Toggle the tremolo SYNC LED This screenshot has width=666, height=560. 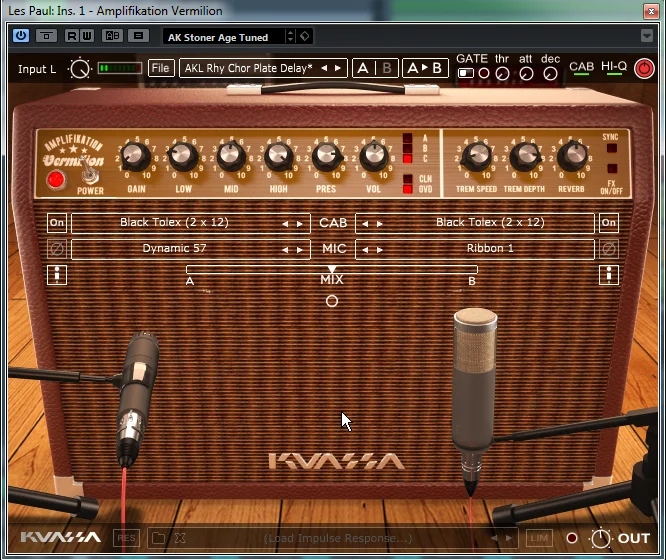pyautogui.click(x=612, y=148)
